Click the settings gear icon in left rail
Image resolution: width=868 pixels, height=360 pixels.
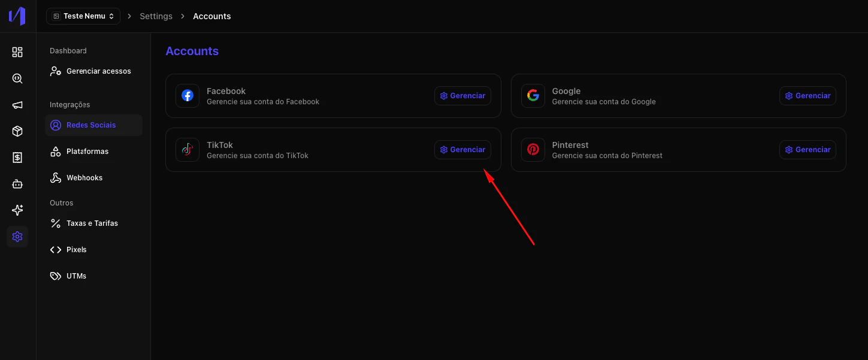(17, 237)
